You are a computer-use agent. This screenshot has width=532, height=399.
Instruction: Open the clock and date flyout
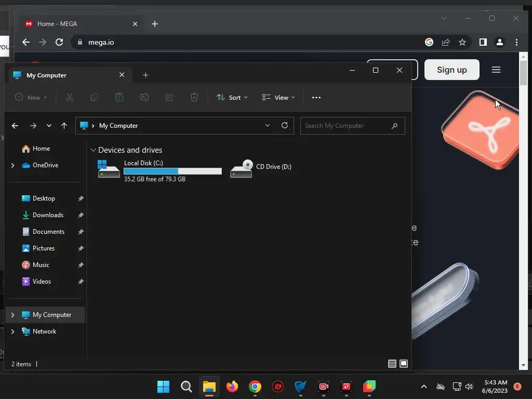[495, 387]
